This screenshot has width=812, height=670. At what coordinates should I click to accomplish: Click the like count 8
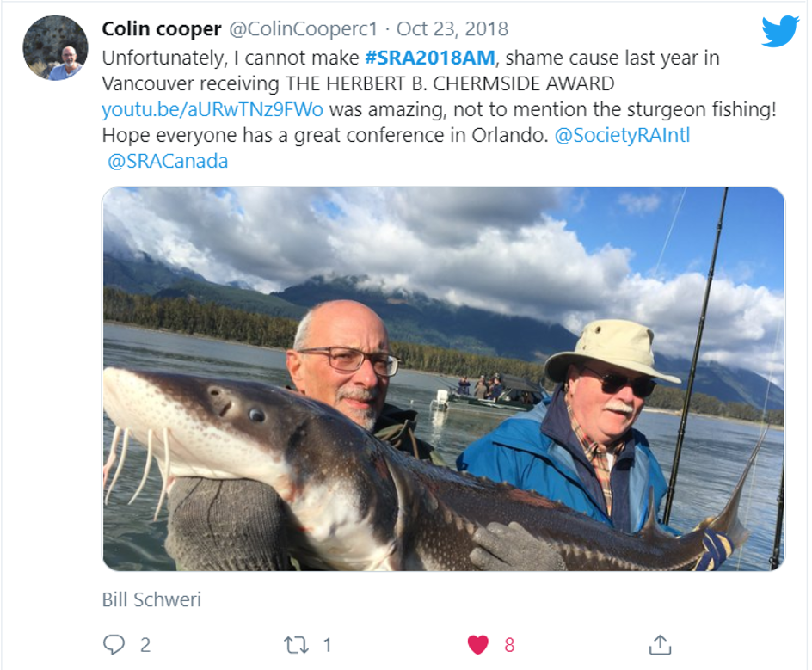(509, 645)
